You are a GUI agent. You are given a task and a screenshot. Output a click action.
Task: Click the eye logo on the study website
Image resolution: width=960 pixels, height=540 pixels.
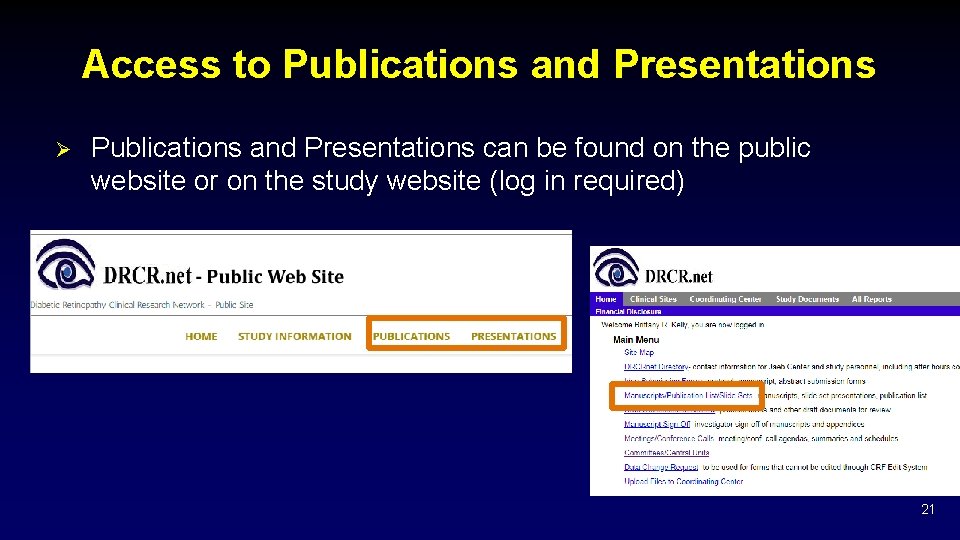point(616,268)
